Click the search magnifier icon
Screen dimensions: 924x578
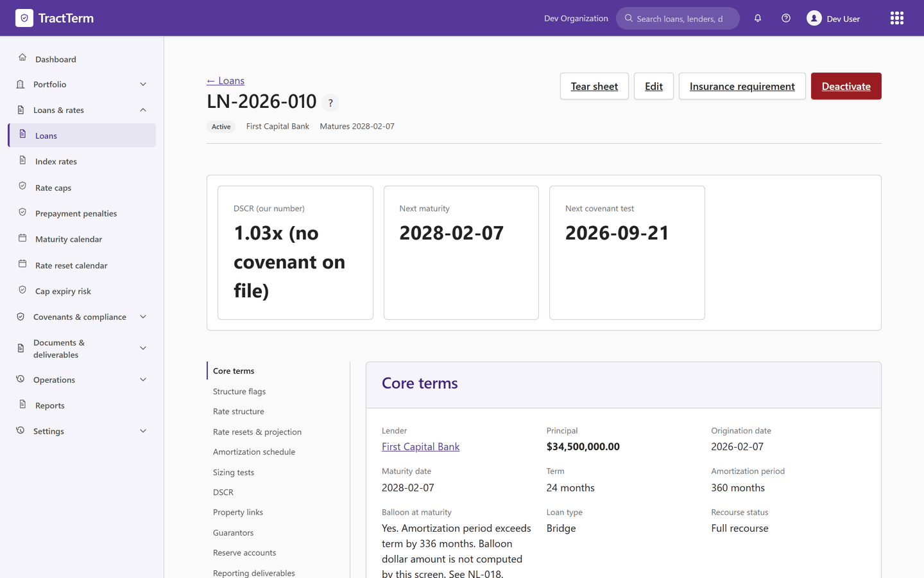tap(629, 18)
